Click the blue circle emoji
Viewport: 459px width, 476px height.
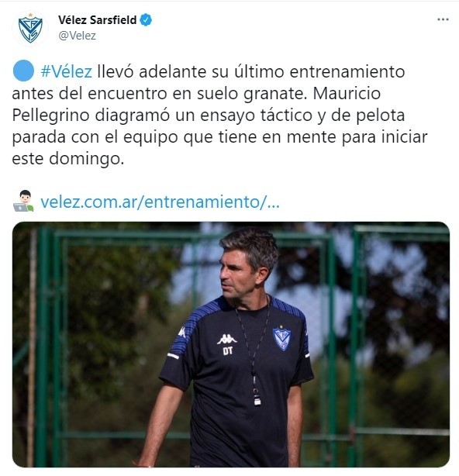(x=23, y=71)
